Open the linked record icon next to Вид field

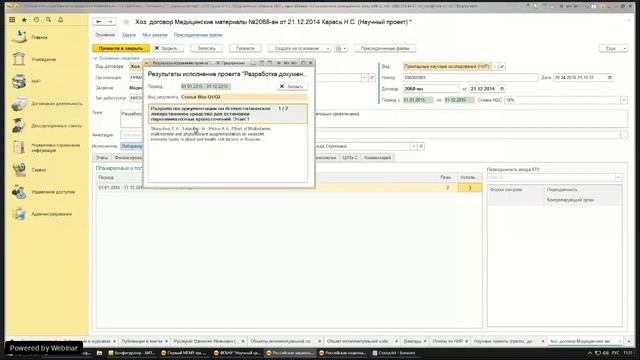502,66
